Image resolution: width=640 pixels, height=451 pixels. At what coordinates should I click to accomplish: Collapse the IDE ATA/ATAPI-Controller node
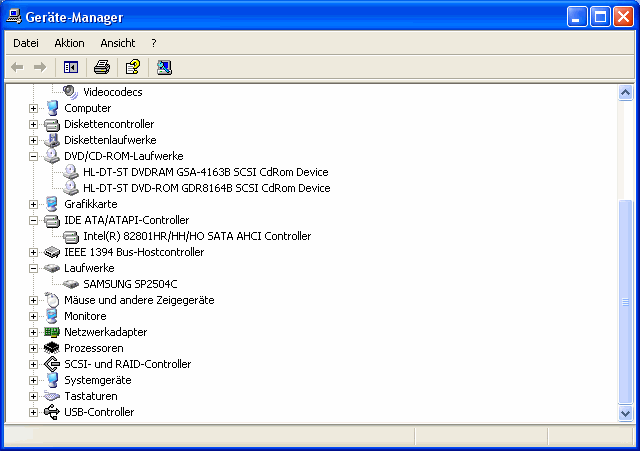(x=33, y=220)
